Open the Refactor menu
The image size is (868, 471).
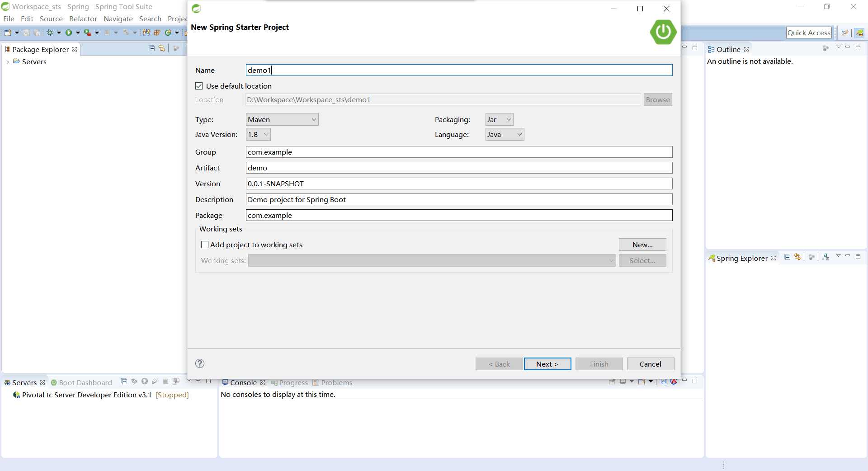(83, 19)
